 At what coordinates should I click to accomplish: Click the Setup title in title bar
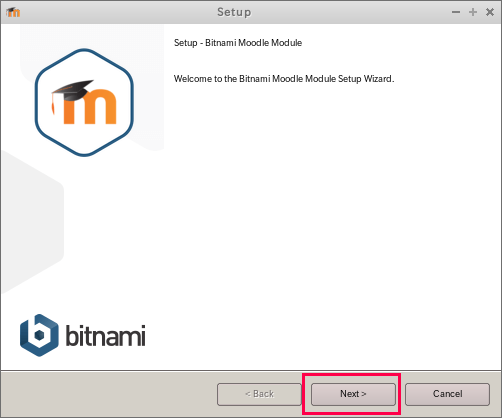point(234,12)
